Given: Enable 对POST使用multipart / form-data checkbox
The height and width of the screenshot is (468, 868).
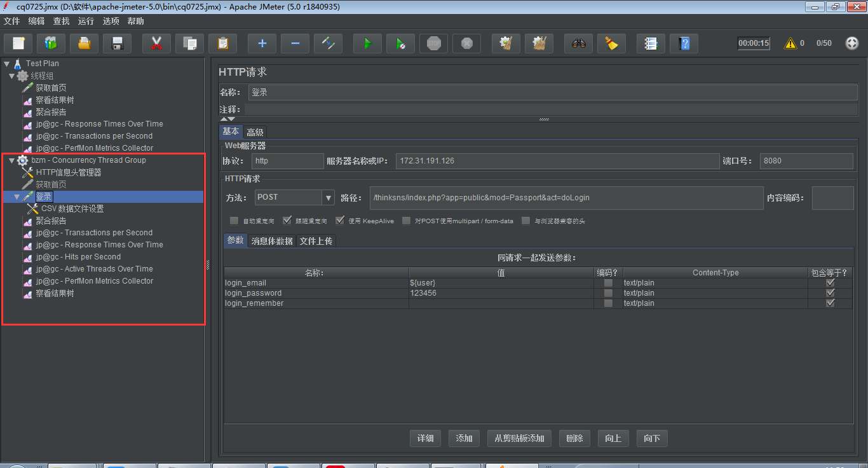Looking at the screenshot, I should [407, 221].
